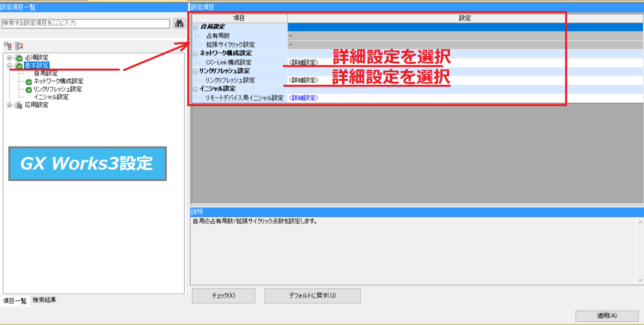
Task: Open 詳細設定 for CC-Link構成設定
Action: (x=303, y=63)
